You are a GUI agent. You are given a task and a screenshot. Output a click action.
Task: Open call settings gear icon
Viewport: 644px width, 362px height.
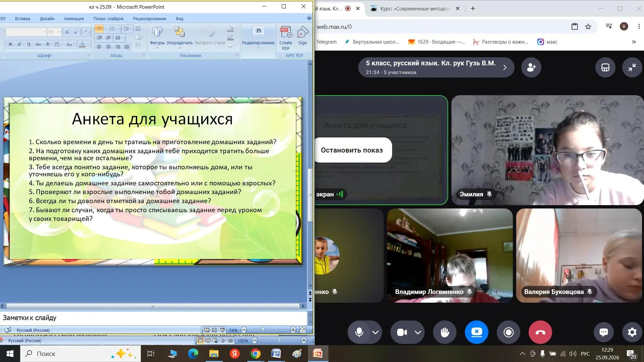(x=632, y=332)
